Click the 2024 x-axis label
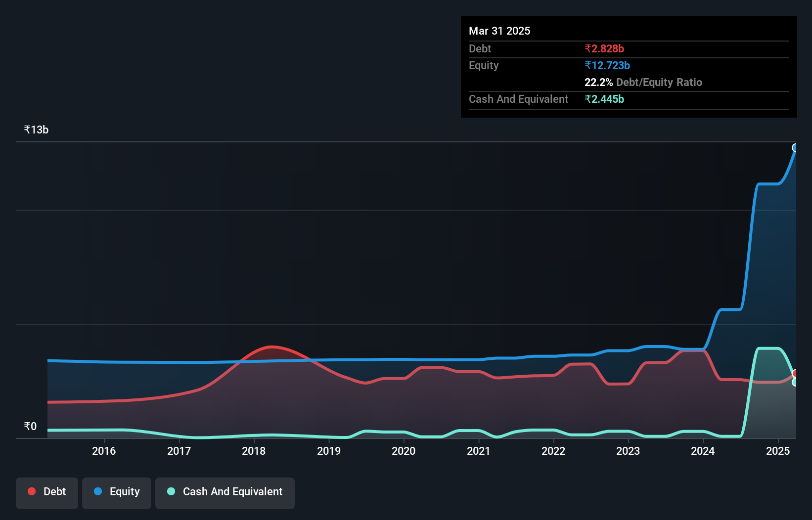Viewport: 812px width, 520px height. (703, 451)
